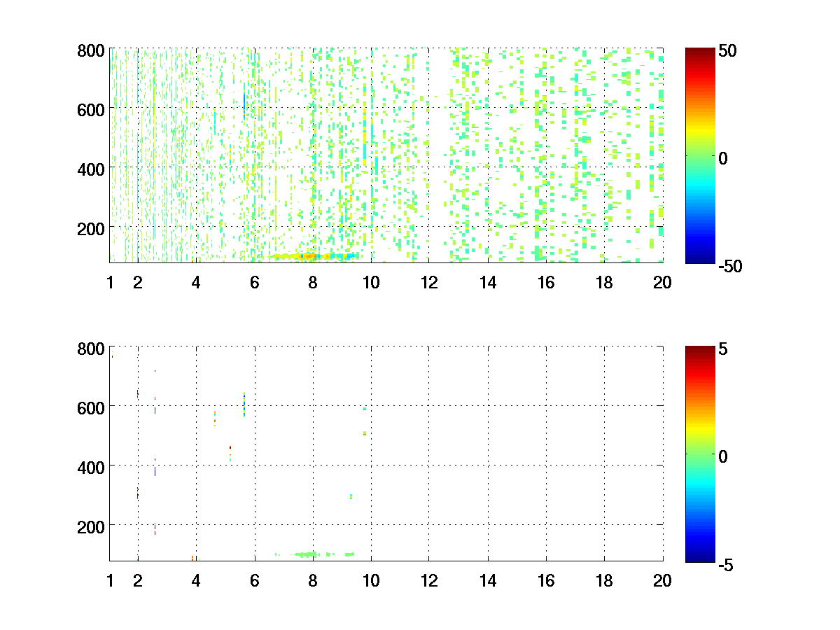
Task: Click x-axis tick label "20" under lower plot
Action: (662, 580)
